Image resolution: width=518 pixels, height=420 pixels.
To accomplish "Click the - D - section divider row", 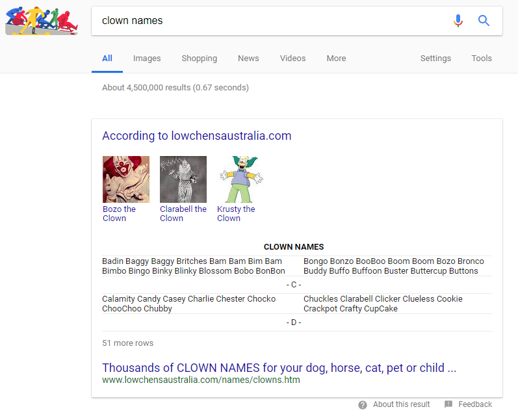I will (x=297, y=322).
